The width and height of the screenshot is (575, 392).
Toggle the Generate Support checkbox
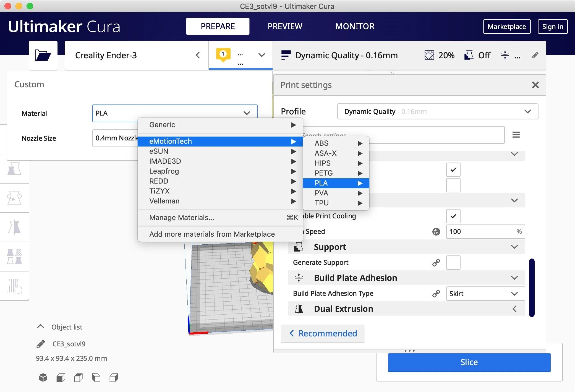coord(453,263)
